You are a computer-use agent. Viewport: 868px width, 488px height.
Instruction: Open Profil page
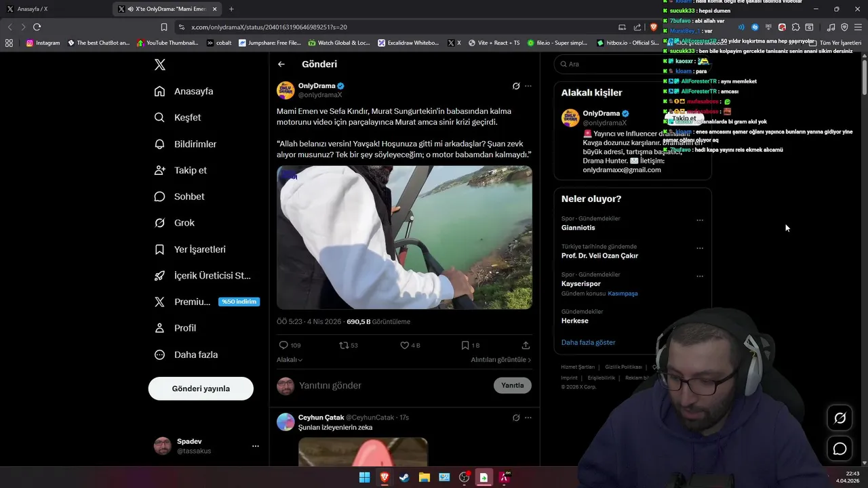pyautogui.click(x=175, y=328)
